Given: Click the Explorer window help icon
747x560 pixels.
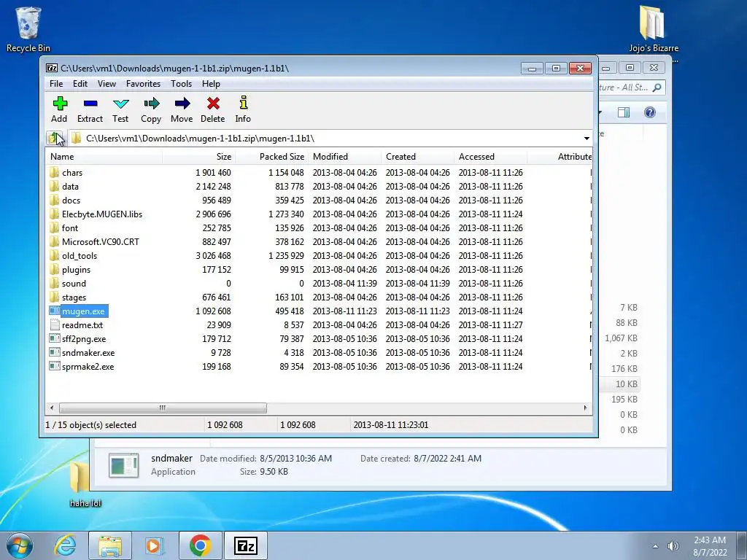Looking at the screenshot, I should click(650, 112).
